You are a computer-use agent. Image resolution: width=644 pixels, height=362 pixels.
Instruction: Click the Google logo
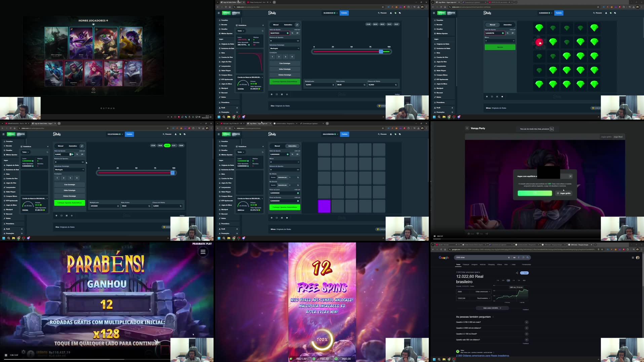(444, 258)
